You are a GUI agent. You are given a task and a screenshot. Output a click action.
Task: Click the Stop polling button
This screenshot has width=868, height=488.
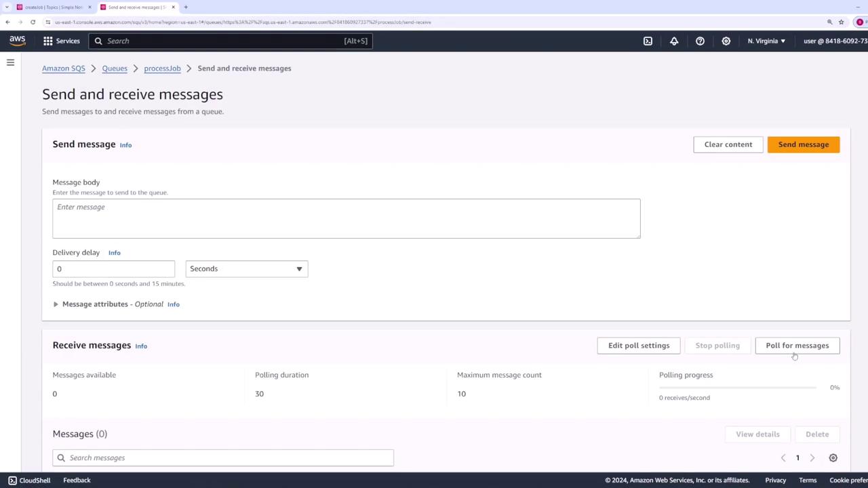tap(717, 346)
